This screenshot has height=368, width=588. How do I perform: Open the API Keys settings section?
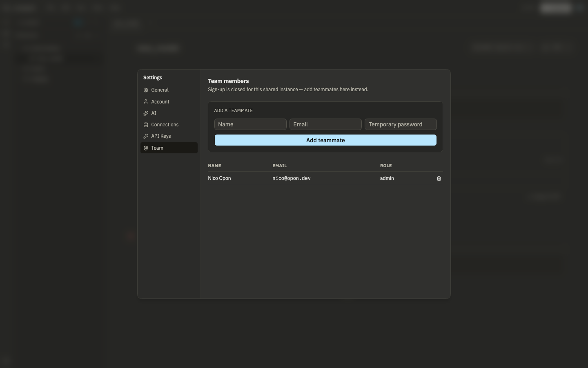pyautogui.click(x=169, y=136)
